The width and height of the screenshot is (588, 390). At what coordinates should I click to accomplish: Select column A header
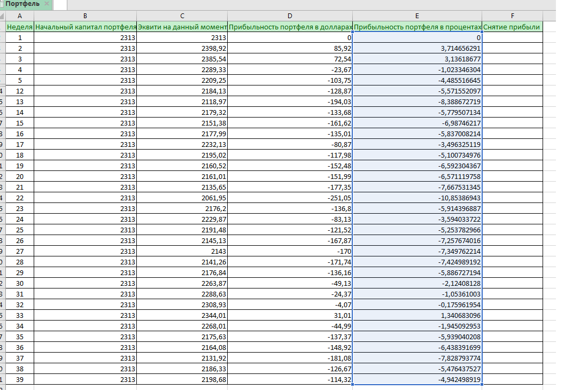click(x=20, y=16)
